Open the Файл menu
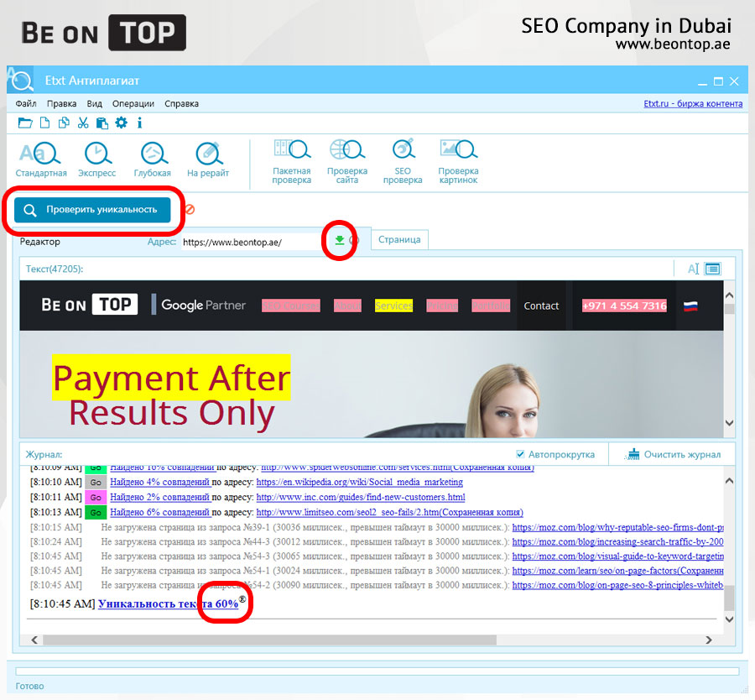 [x=26, y=103]
